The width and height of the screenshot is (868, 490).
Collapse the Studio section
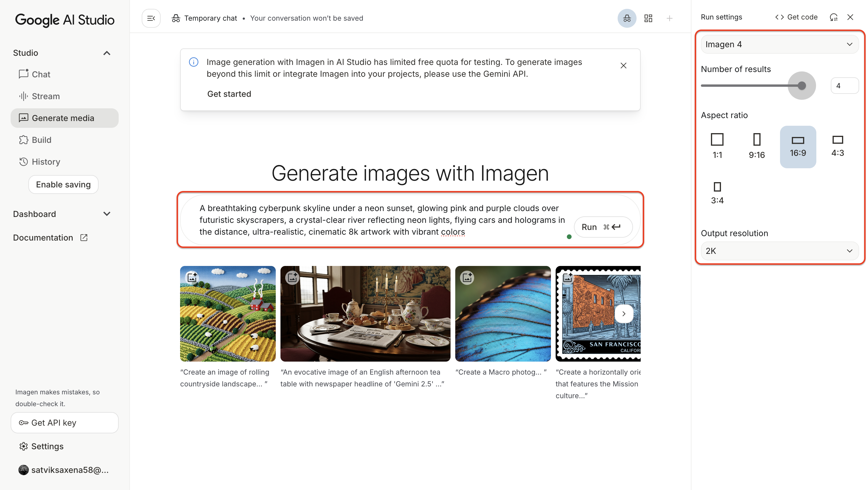tap(107, 53)
